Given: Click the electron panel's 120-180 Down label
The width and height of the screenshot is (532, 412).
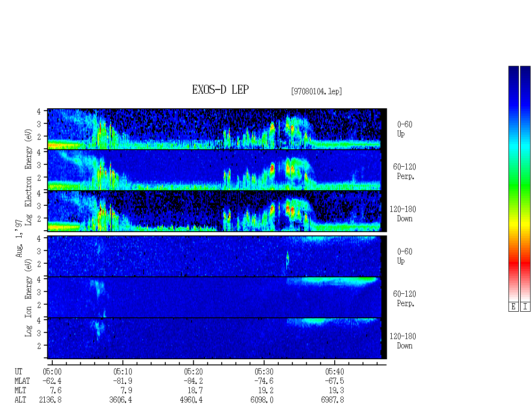Looking at the screenshot, I should point(403,214).
